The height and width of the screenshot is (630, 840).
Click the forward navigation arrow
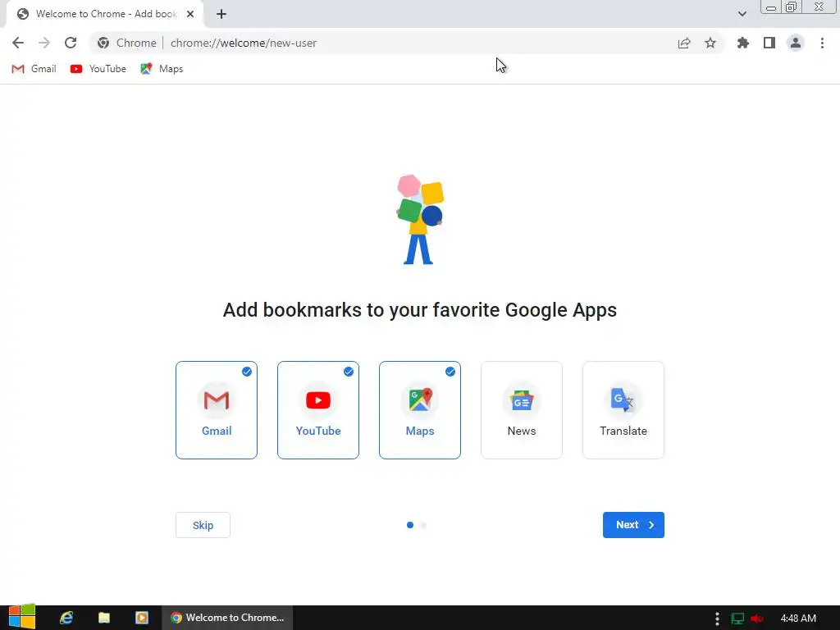pyautogui.click(x=44, y=43)
